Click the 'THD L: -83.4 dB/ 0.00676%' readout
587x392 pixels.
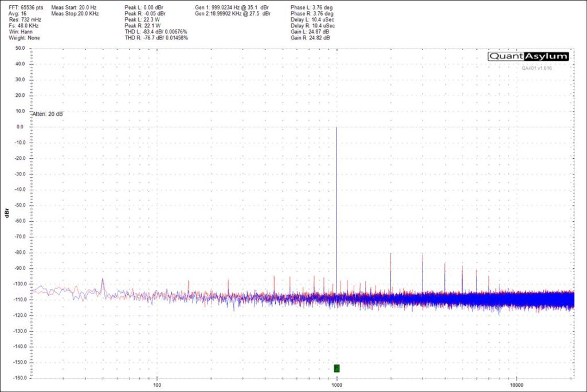coord(156,32)
